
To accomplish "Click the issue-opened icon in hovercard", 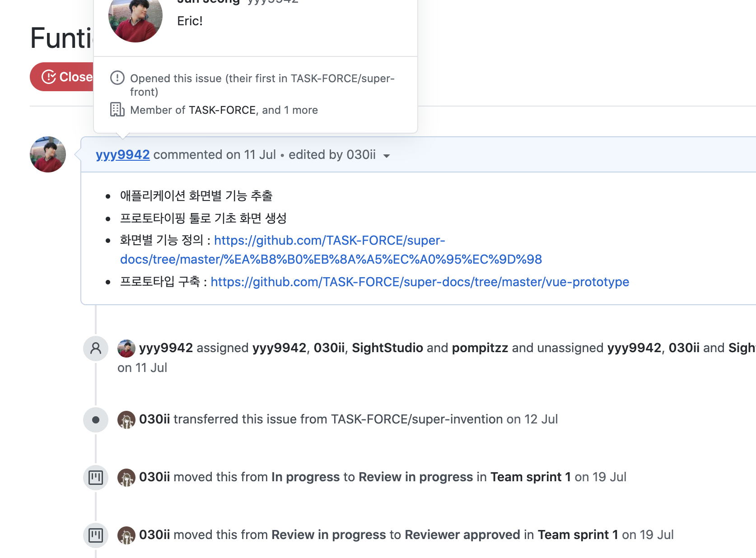I will [117, 78].
